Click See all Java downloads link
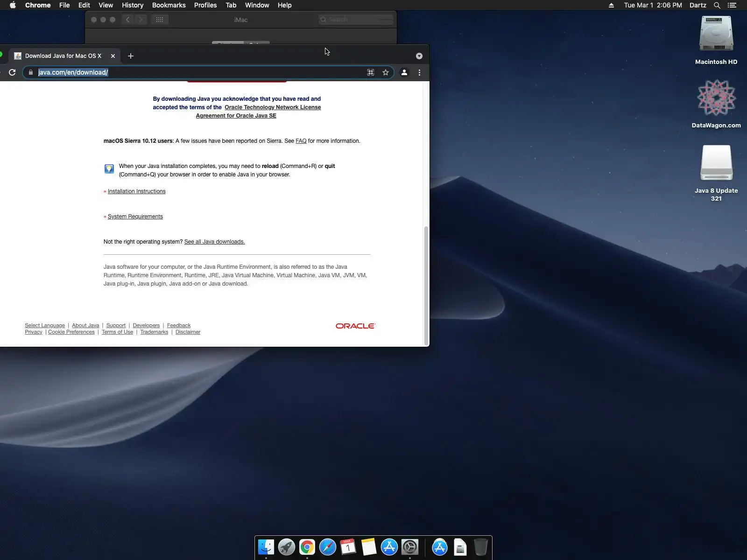Screen dimensions: 747x560 point(214,242)
